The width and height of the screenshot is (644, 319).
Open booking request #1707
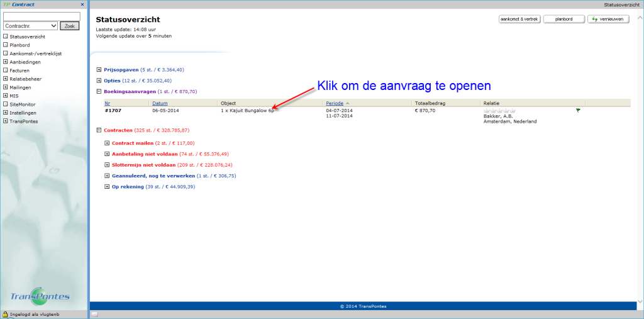(113, 110)
